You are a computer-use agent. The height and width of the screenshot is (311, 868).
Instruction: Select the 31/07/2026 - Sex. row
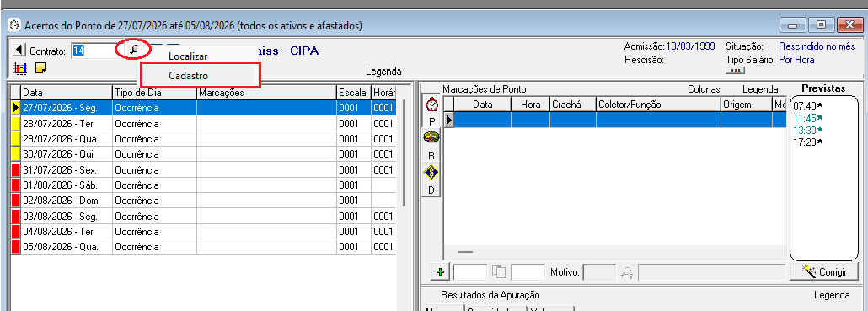point(204,169)
